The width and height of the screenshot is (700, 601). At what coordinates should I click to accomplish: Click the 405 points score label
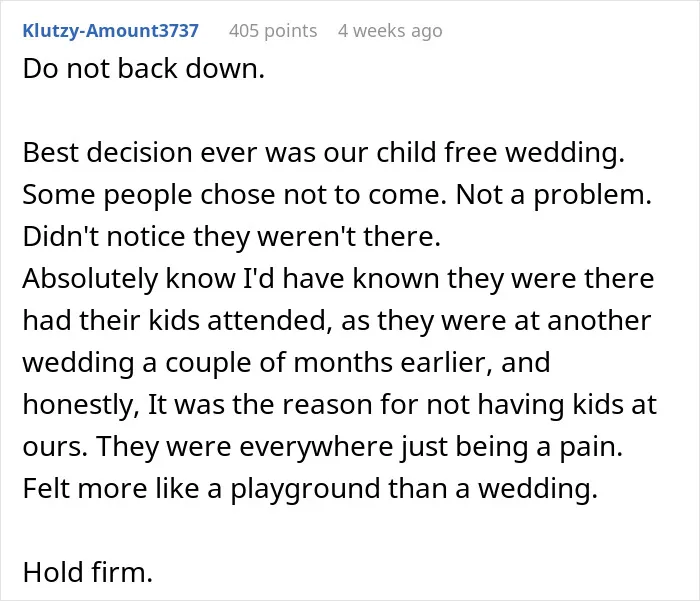coord(273,31)
